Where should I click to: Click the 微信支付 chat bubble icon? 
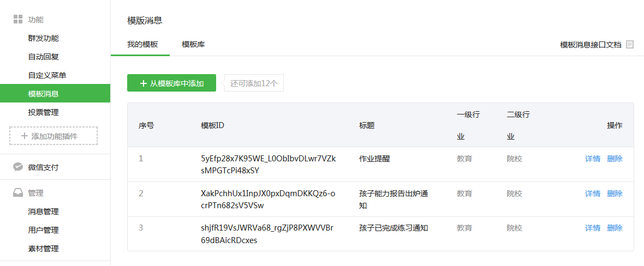(x=17, y=167)
